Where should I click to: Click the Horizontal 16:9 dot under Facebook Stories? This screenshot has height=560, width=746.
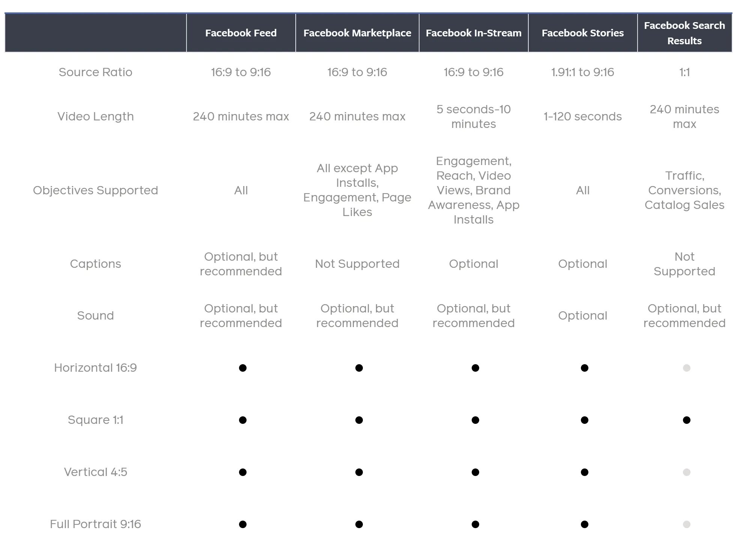click(585, 368)
